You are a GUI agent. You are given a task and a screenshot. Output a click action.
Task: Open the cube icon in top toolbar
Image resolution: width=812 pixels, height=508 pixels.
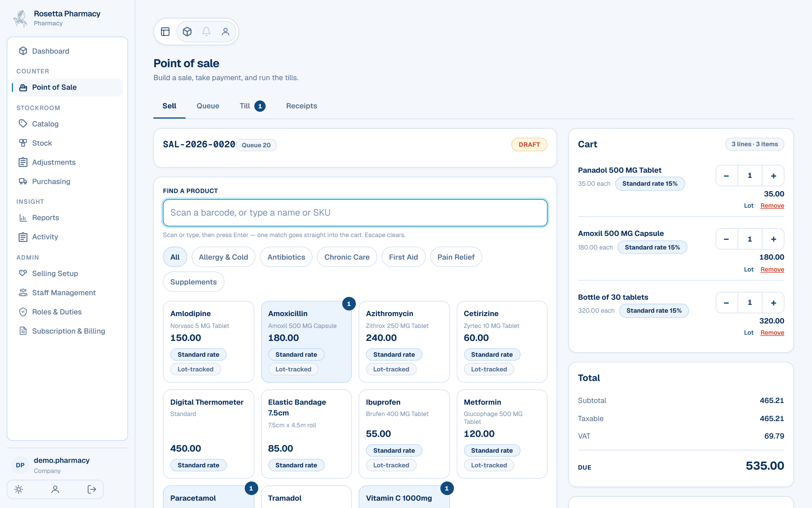click(187, 32)
